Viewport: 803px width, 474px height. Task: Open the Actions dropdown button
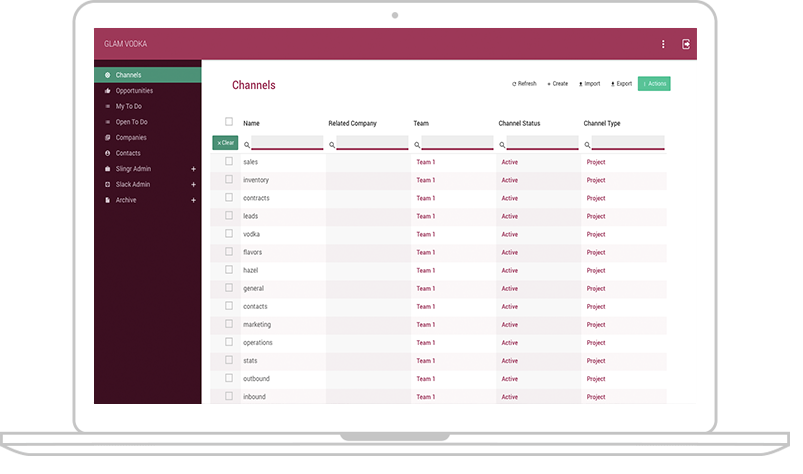pyautogui.click(x=654, y=83)
